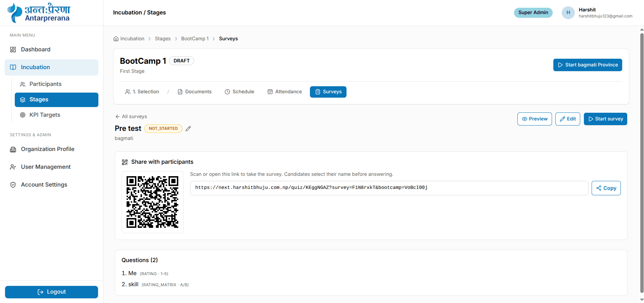Select the Surveys tab
644x303 pixels.
click(x=328, y=92)
